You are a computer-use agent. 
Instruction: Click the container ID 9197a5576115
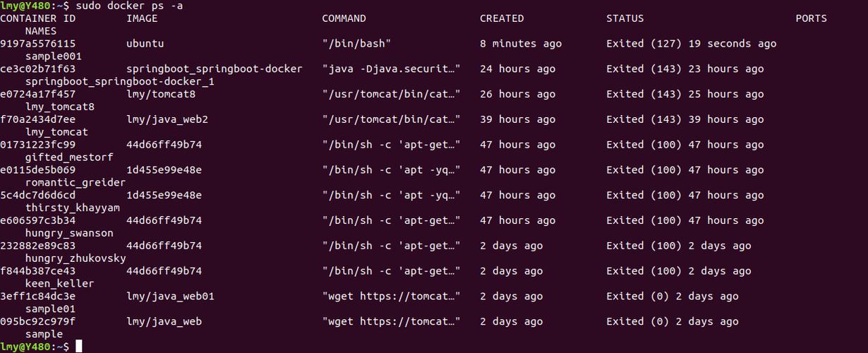(38, 44)
